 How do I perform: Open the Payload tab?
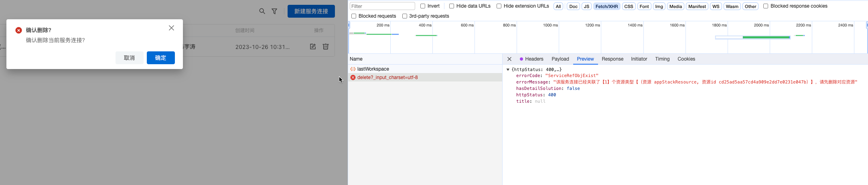pos(560,59)
